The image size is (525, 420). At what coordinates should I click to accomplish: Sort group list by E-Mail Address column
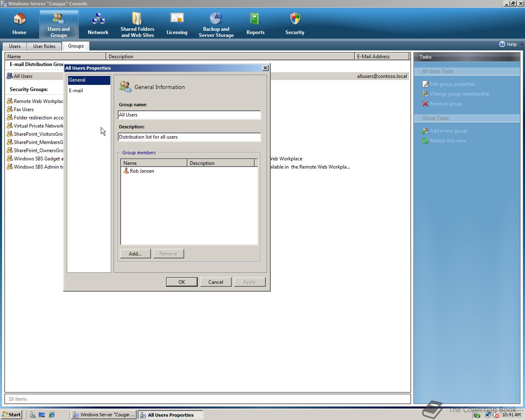pos(382,57)
